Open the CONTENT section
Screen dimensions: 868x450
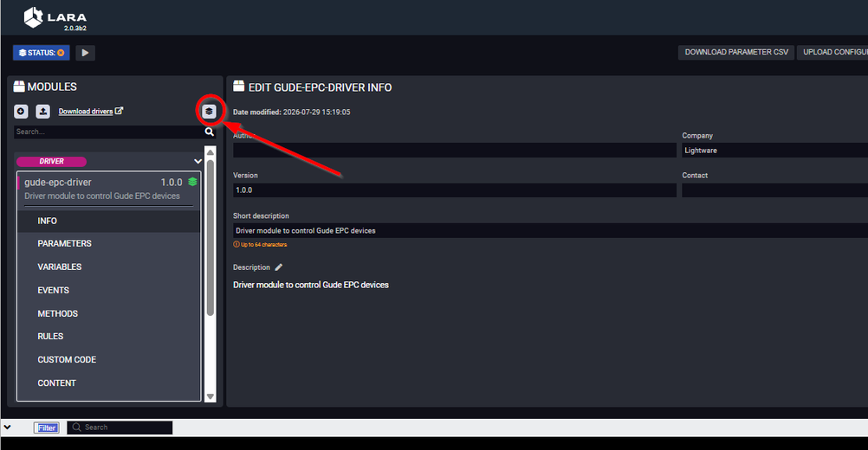point(109,382)
